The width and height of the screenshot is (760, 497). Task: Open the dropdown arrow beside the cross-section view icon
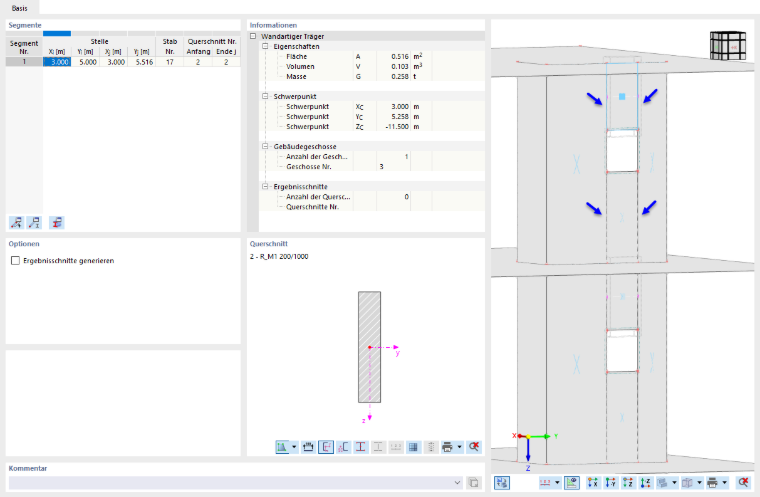[x=294, y=447]
